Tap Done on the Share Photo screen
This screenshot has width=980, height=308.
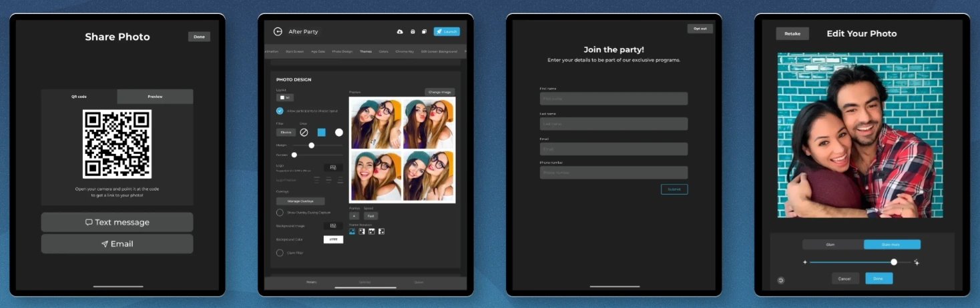tap(199, 37)
